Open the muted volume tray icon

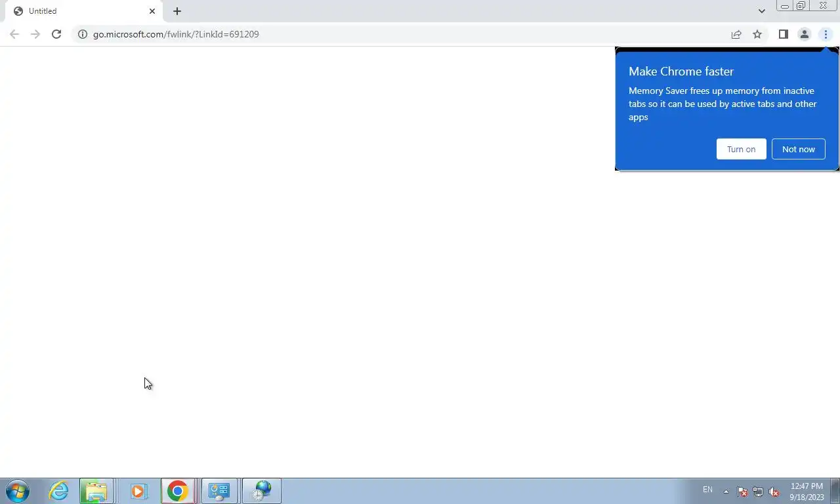pos(774,492)
